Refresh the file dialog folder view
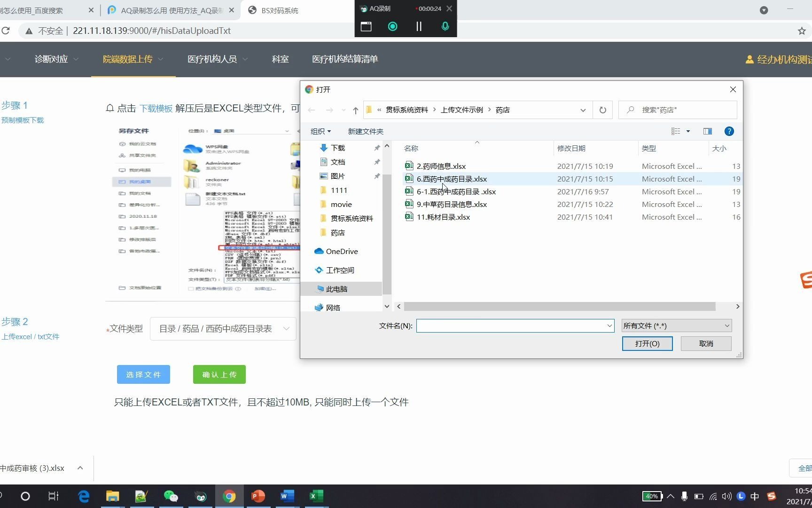 pyautogui.click(x=602, y=110)
